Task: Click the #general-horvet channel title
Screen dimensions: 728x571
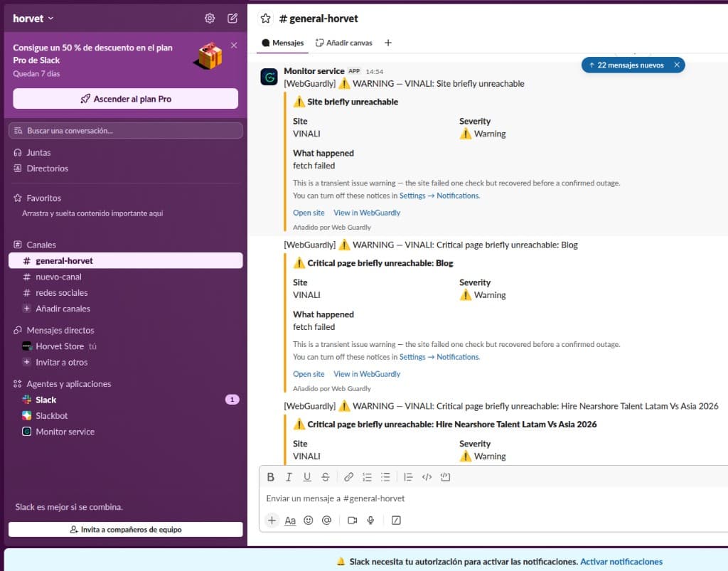Action: pos(318,18)
